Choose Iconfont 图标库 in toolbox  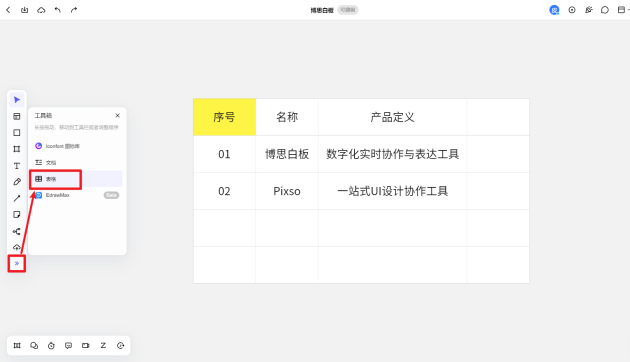coord(77,146)
